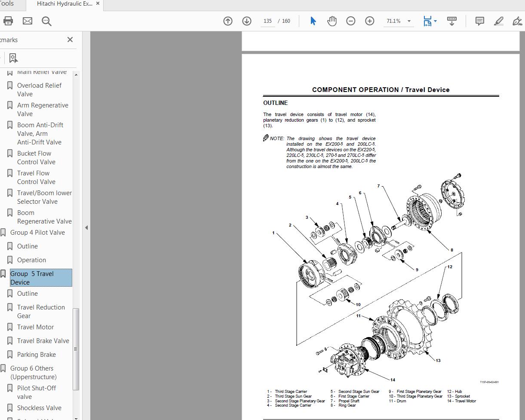Open the fit page options dropdown
Viewport: 525px width, 420px height.
tap(430, 21)
